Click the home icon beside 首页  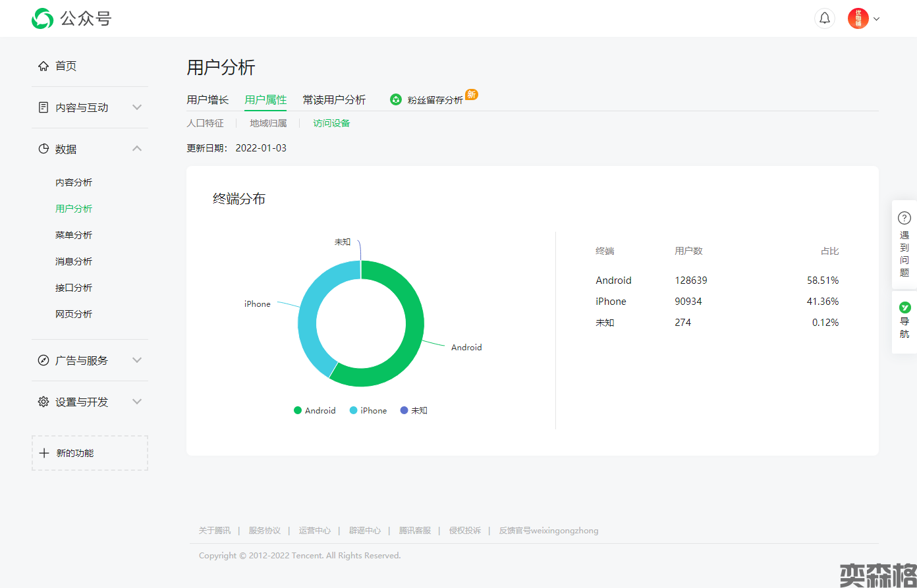43,66
